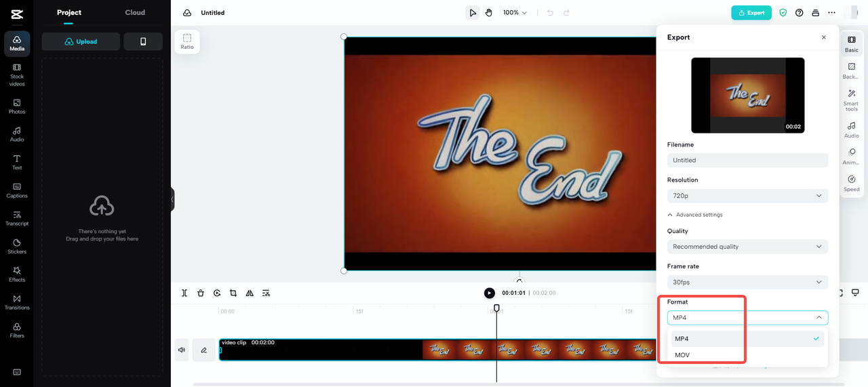Screen dimensions: 868x387
Task: Open the Transitions panel
Action: (17, 302)
